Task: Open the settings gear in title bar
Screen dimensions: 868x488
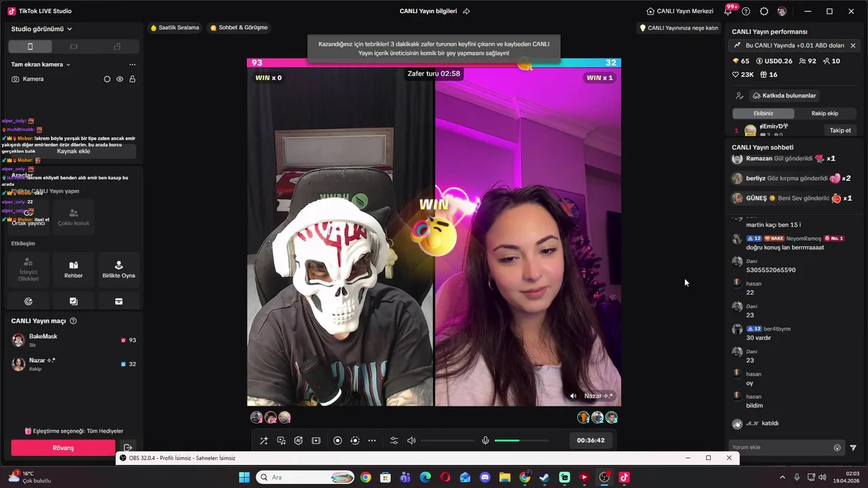Action: 764,12
